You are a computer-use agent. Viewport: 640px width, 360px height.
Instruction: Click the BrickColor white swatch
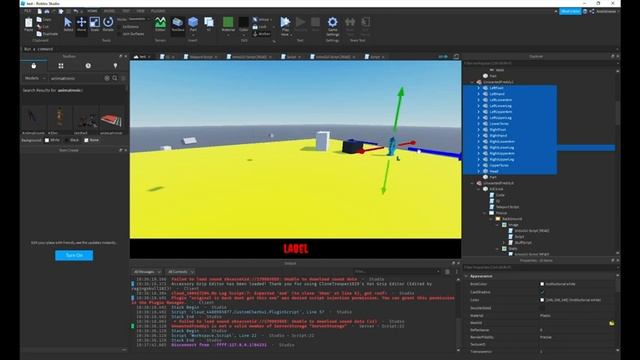click(542, 284)
